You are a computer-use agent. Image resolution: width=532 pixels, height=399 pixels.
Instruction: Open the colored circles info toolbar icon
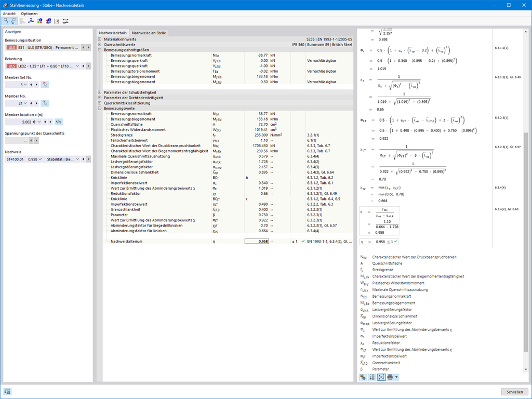click(x=39, y=21)
